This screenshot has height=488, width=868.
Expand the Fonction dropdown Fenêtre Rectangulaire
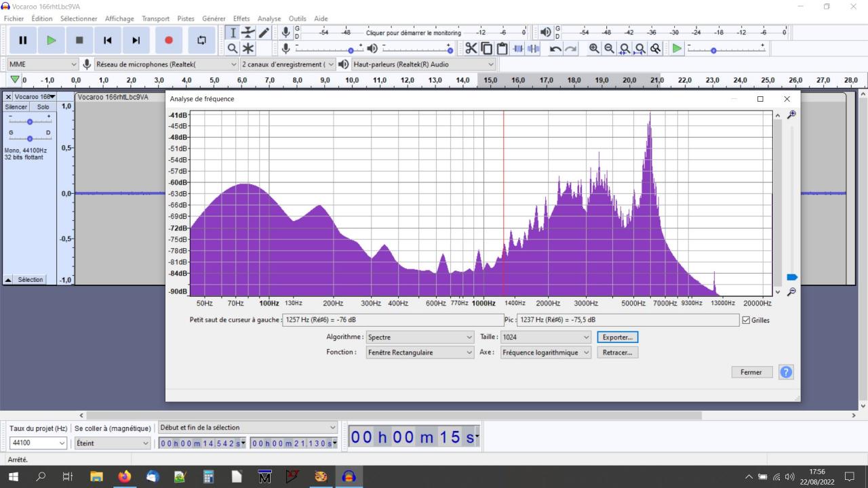point(420,352)
